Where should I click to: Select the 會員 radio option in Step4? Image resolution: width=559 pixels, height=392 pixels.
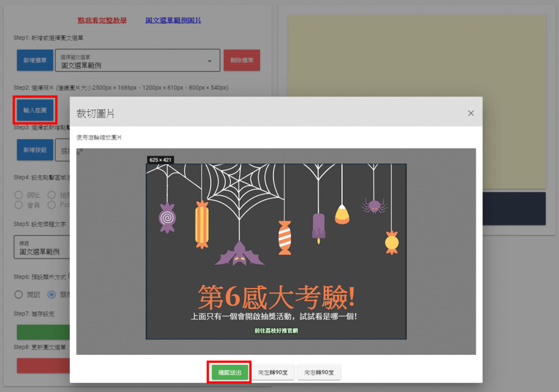[19, 205]
